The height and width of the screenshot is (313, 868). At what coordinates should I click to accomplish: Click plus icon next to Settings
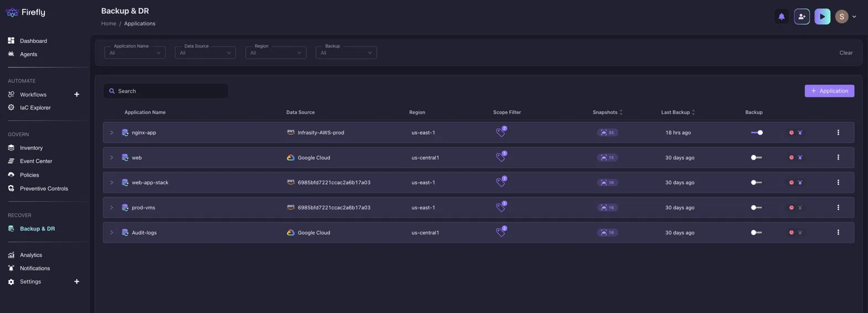tap(77, 281)
